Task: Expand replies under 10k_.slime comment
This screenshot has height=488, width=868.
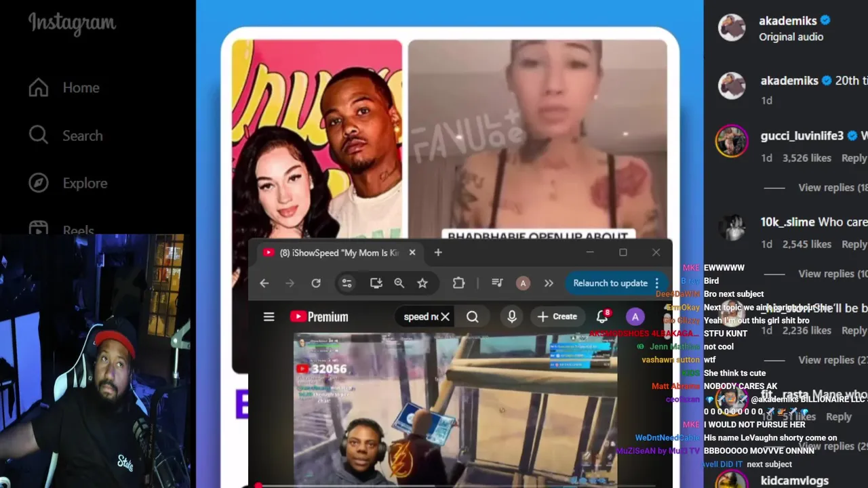Action: click(x=833, y=274)
